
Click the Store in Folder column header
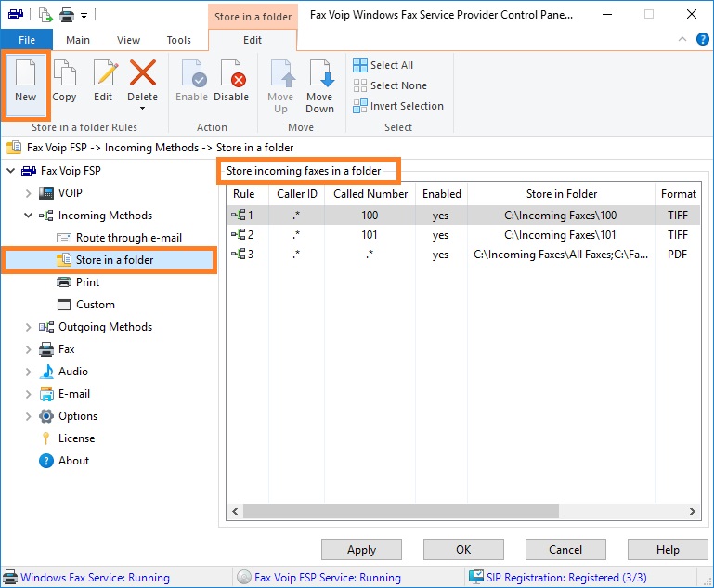(x=561, y=194)
